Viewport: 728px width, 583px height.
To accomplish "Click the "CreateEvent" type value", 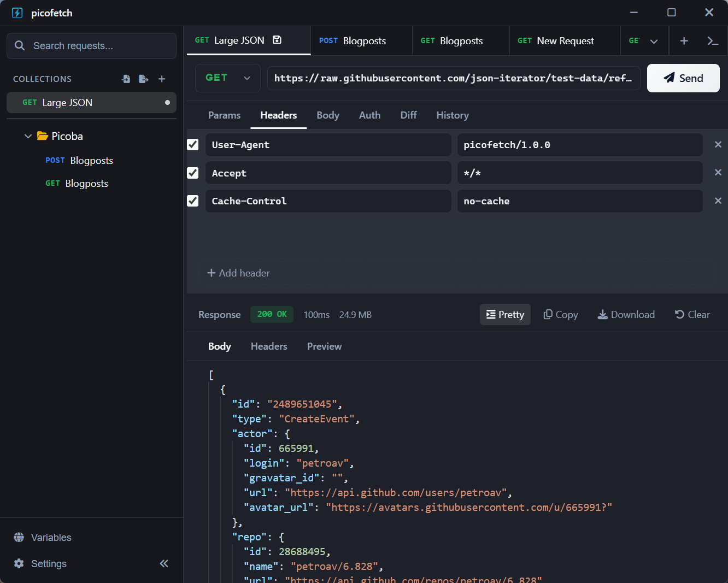I will (317, 419).
